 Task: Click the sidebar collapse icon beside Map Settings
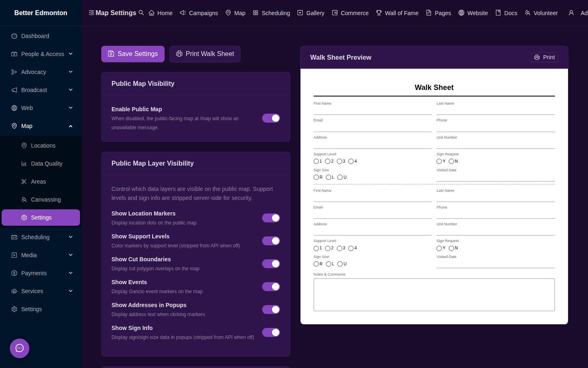click(91, 13)
